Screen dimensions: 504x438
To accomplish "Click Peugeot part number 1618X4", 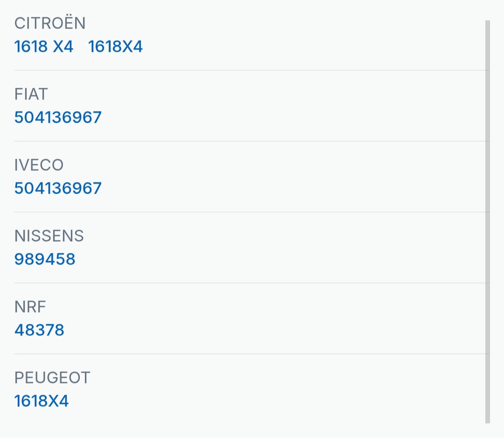I will (x=41, y=401).
